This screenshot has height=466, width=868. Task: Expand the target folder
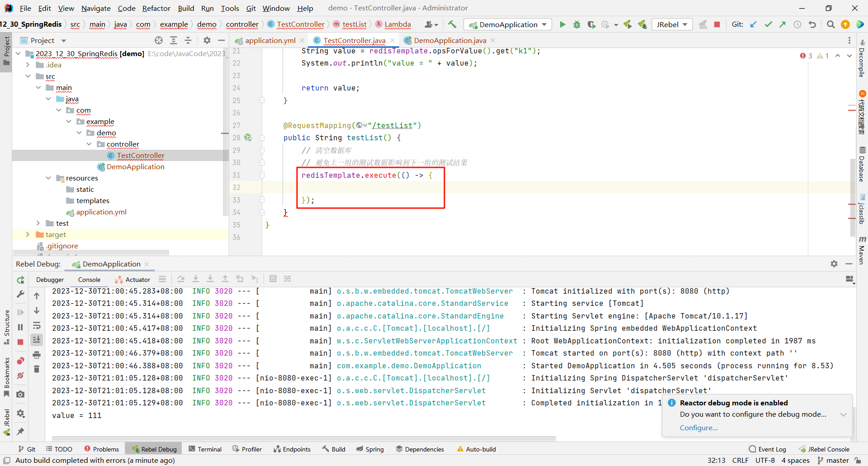[28, 234]
